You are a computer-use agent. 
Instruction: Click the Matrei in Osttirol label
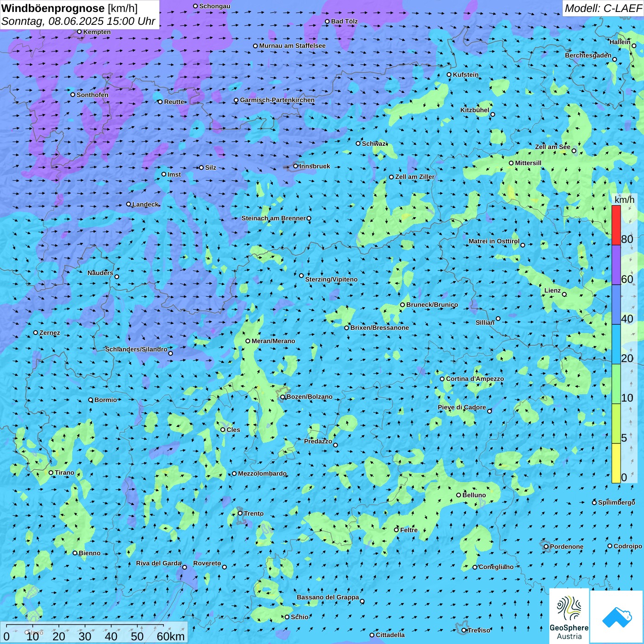(x=494, y=241)
